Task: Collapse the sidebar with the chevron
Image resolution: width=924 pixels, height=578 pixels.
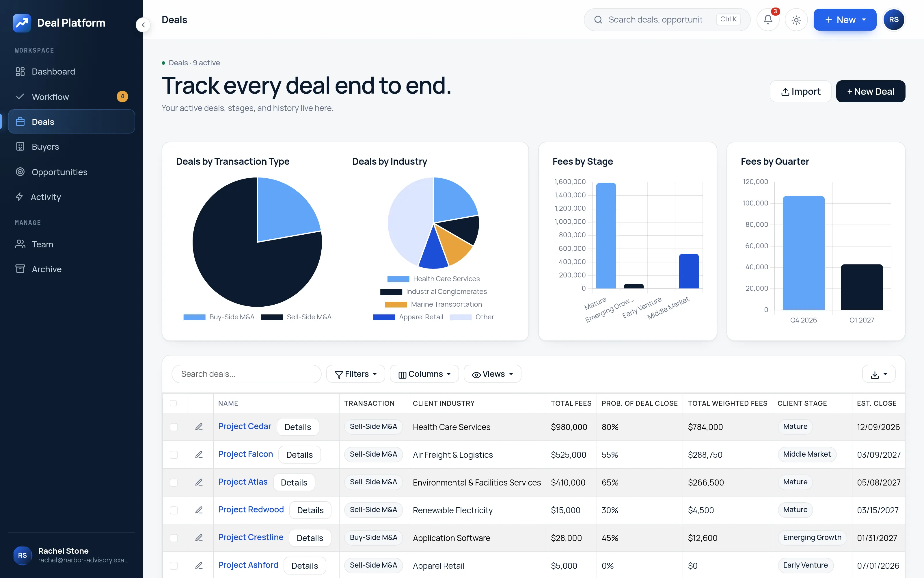Action: click(143, 25)
